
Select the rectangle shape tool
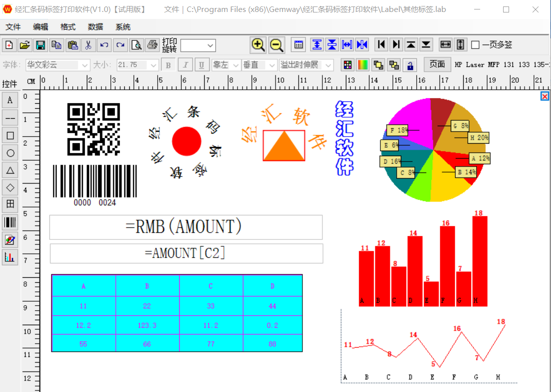[x=10, y=136]
